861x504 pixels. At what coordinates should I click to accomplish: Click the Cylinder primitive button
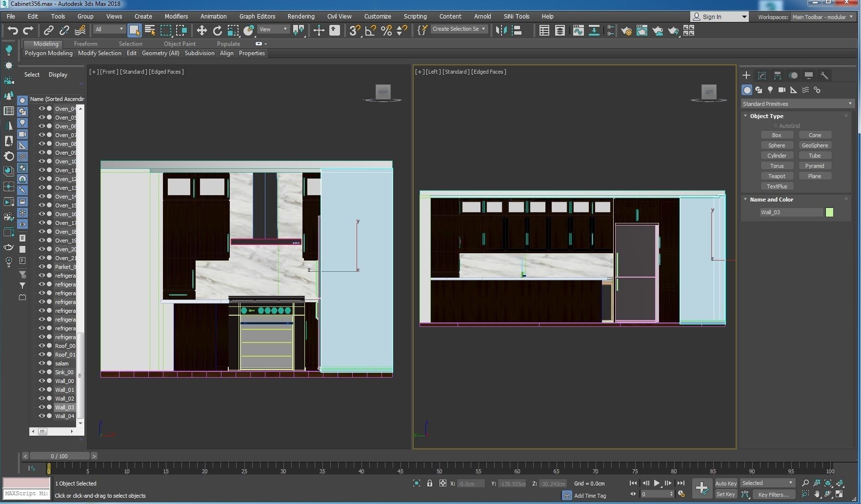pyautogui.click(x=777, y=156)
